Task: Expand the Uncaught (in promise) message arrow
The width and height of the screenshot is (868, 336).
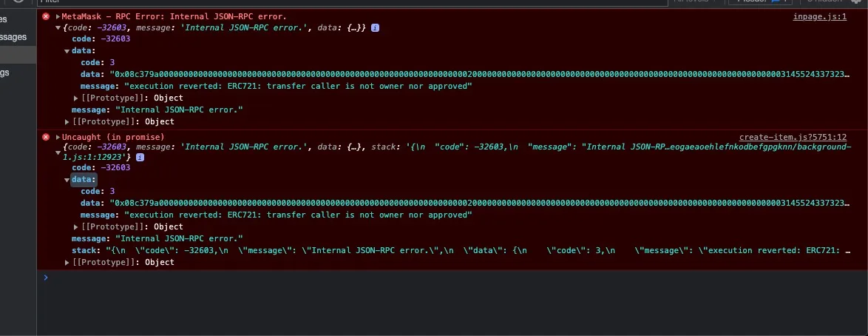Action: [x=58, y=137]
